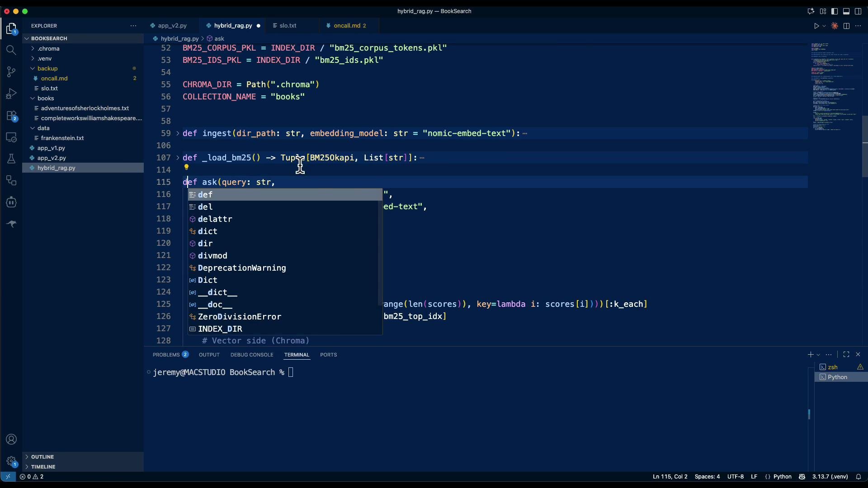
Task: Expand the TIMELINE section
Action: point(83,467)
